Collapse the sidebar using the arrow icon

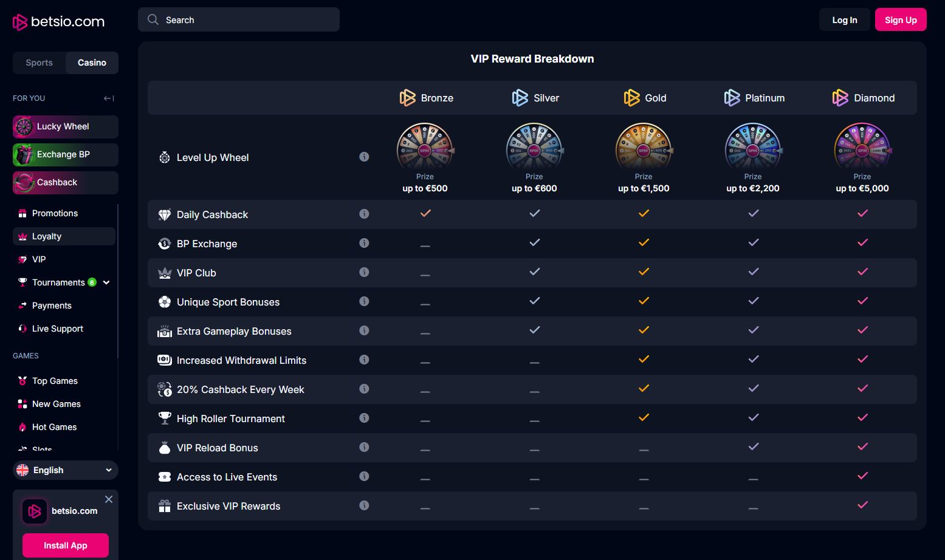[x=109, y=98]
